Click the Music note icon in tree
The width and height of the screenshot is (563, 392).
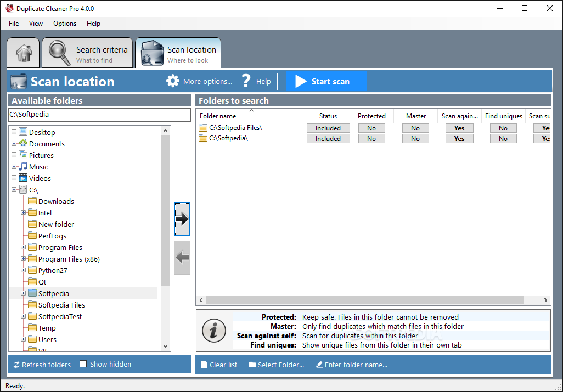pyautogui.click(x=23, y=166)
